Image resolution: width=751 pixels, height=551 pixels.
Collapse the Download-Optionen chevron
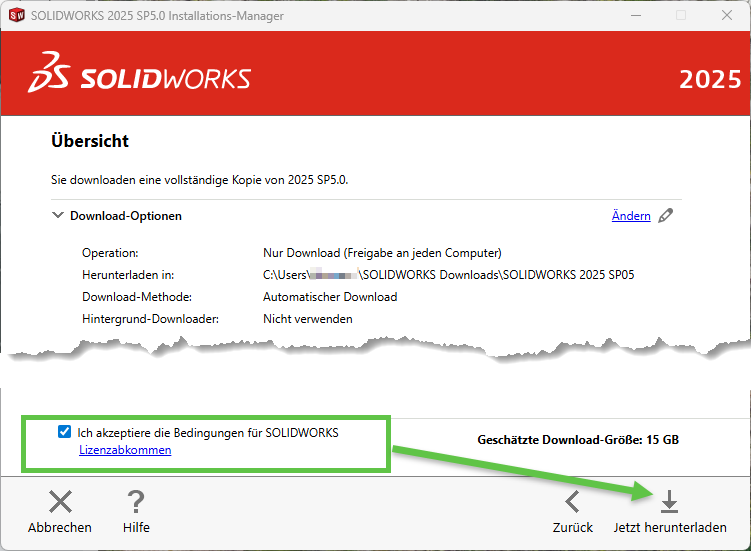pos(57,216)
